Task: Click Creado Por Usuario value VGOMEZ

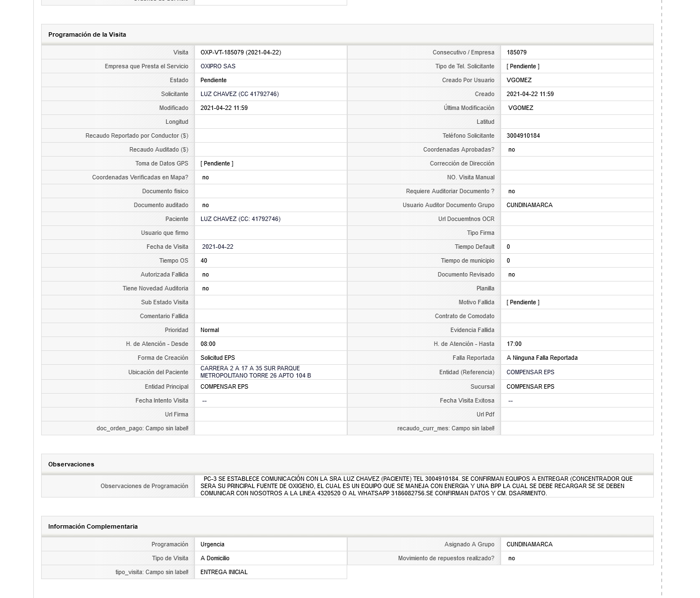Action: pyautogui.click(x=519, y=80)
